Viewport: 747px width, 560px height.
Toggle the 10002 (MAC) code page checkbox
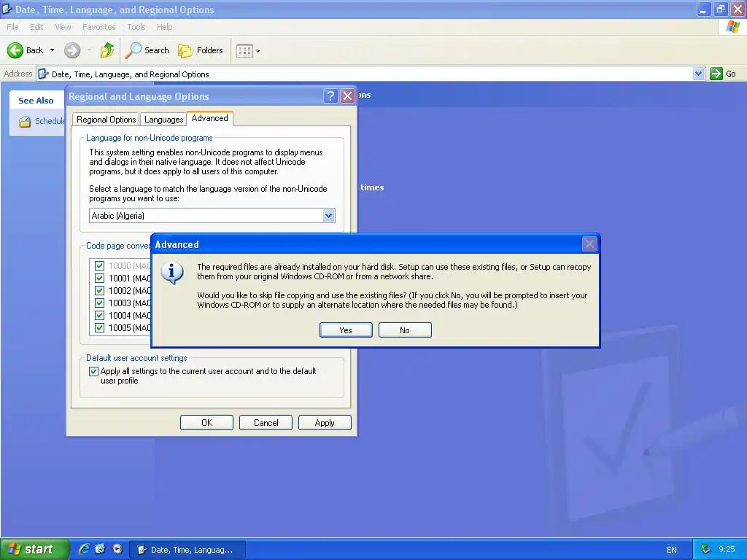click(99, 290)
